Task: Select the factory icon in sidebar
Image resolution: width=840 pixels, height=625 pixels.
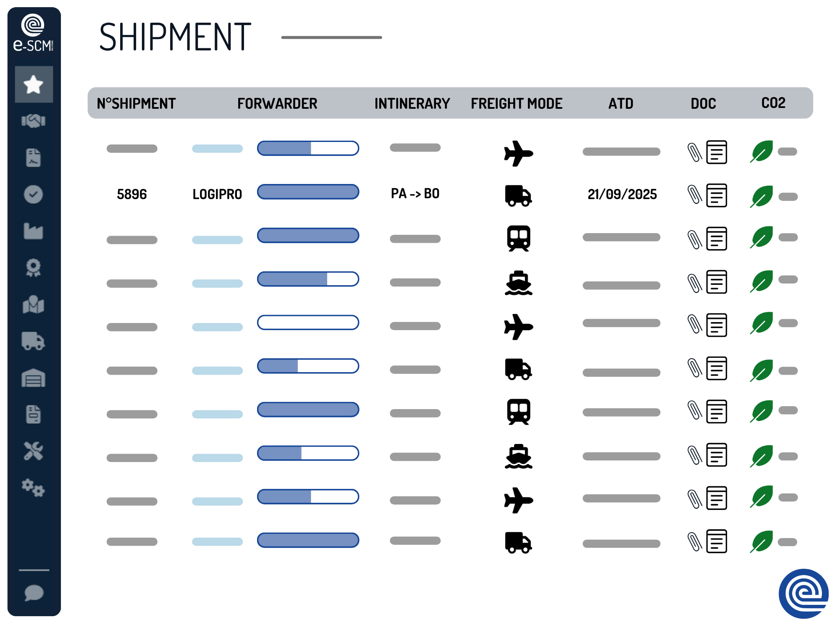Action: (34, 231)
